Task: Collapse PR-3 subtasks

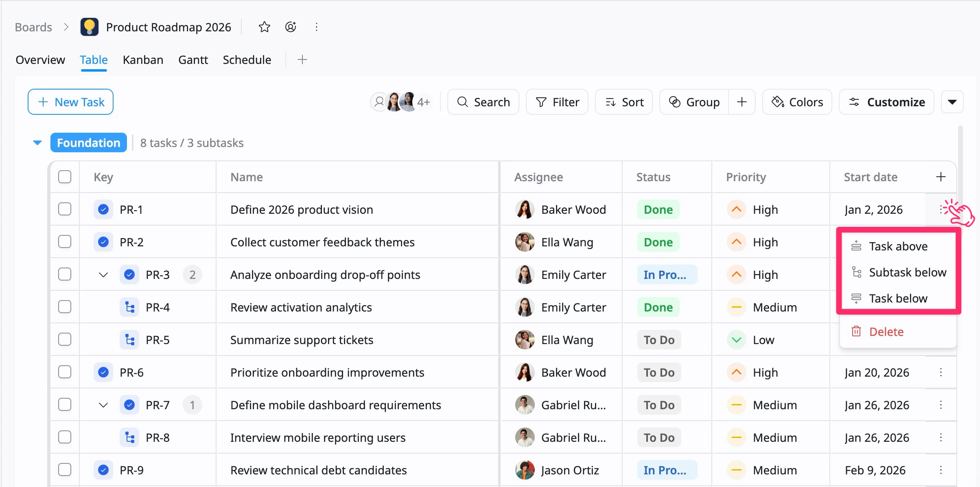Action: pos(103,274)
